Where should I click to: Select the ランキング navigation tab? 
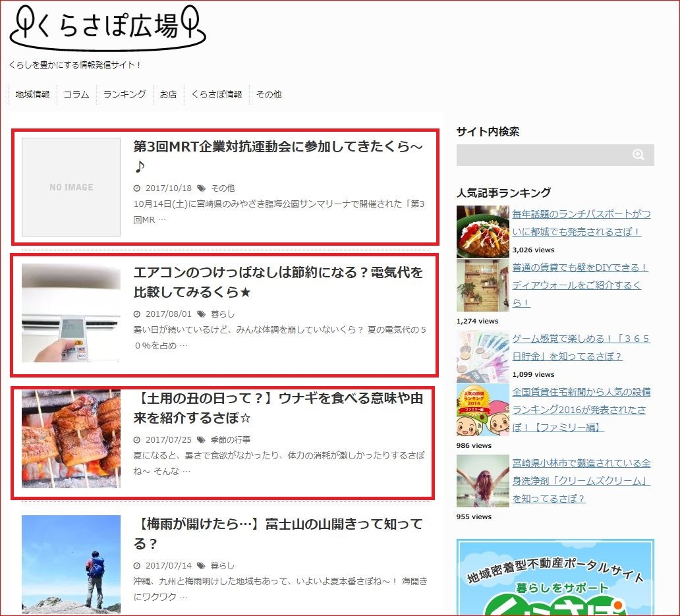[x=124, y=94]
